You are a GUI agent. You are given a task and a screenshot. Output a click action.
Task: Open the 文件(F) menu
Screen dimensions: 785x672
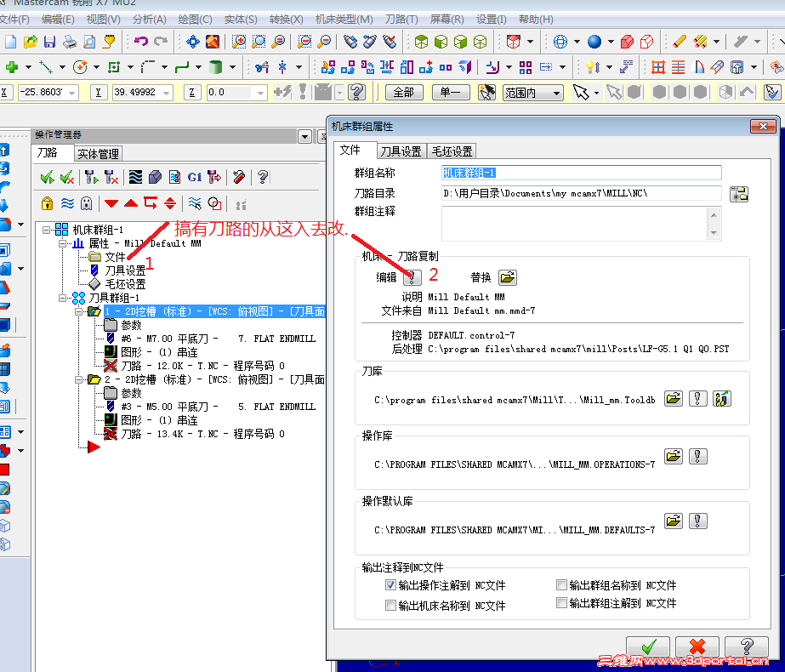[14, 20]
